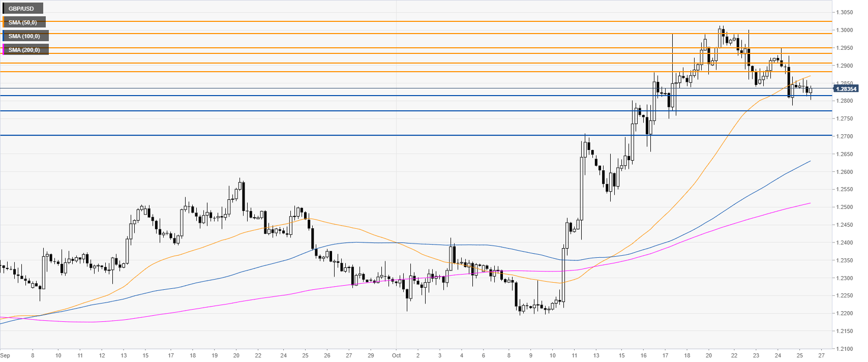Click the current price tag 1.28354
This screenshot has height=362, width=868.
[846, 89]
